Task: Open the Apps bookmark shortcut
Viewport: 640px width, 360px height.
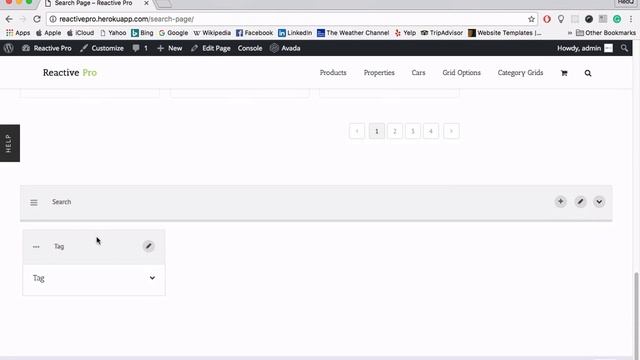Action: click(18, 33)
